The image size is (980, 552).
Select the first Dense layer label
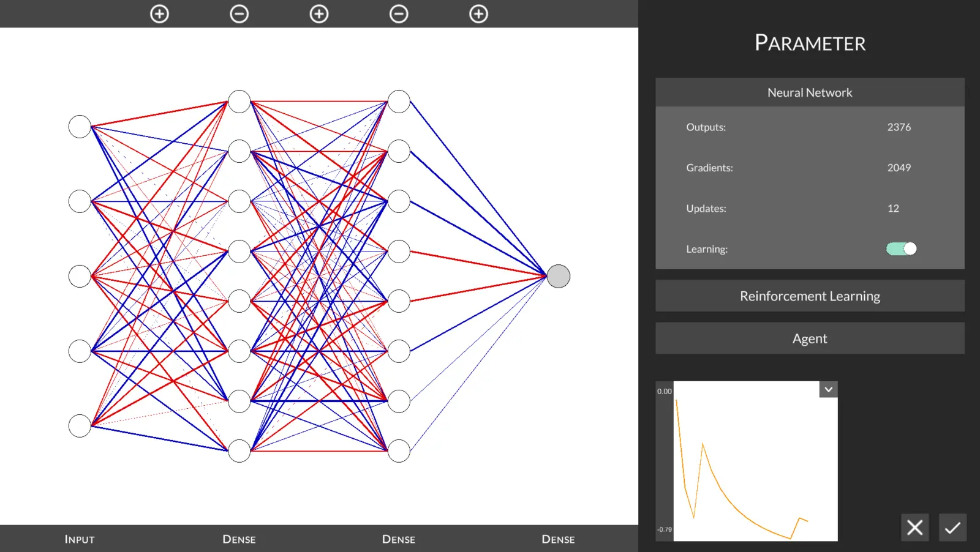tap(239, 539)
